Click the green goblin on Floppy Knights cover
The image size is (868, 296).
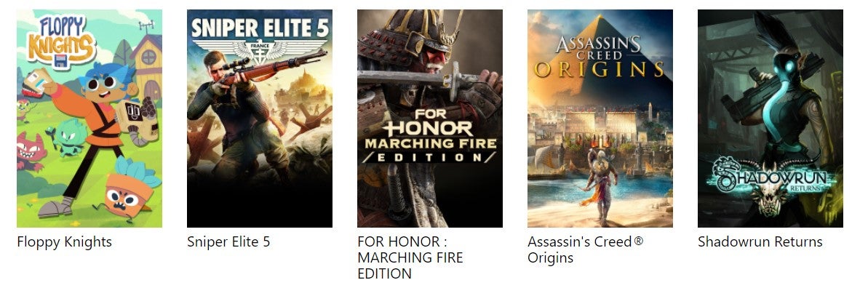click(x=68, y=137)
